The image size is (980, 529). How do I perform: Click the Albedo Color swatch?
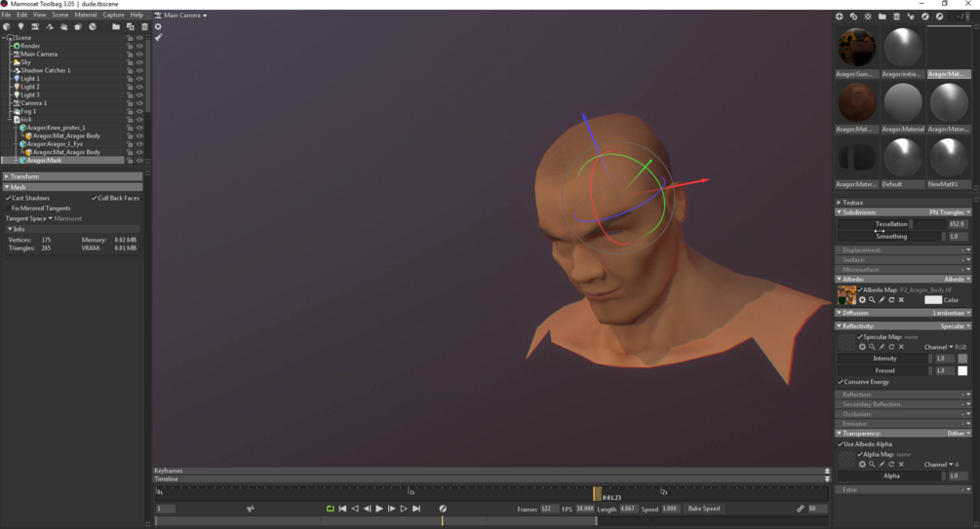933,300
